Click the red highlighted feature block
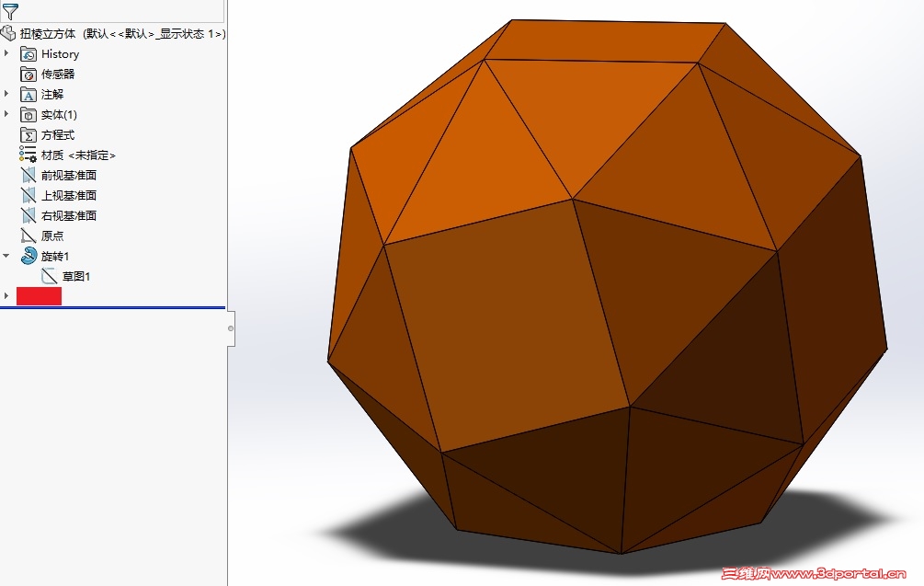Screen dimensions: 924x586 [x=39, y=296]
